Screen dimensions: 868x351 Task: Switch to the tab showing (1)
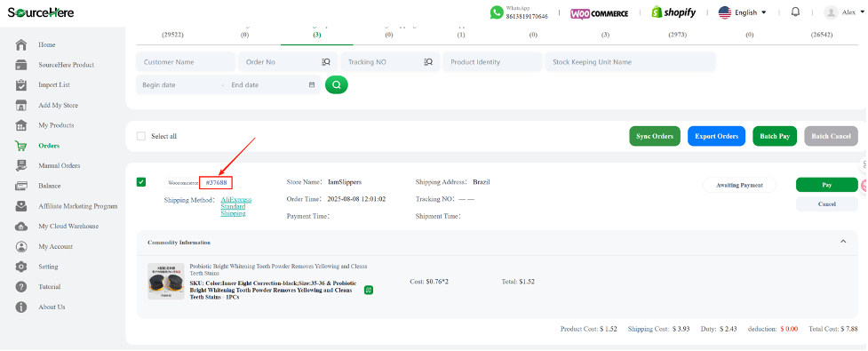coord(461,35)
